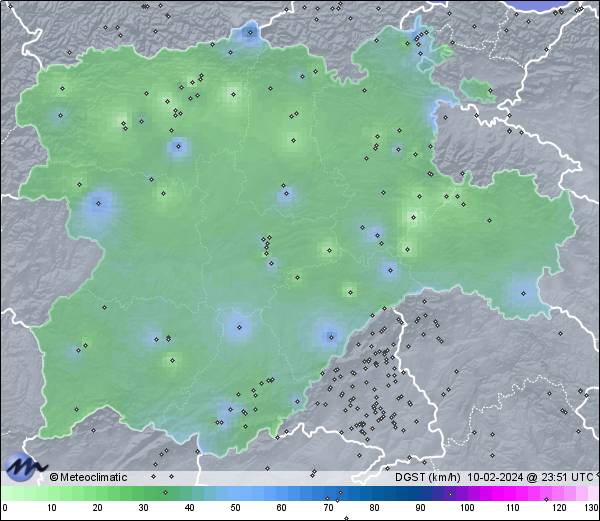Select station marker inside the small detached green enclave

click(x=490, y=91)
